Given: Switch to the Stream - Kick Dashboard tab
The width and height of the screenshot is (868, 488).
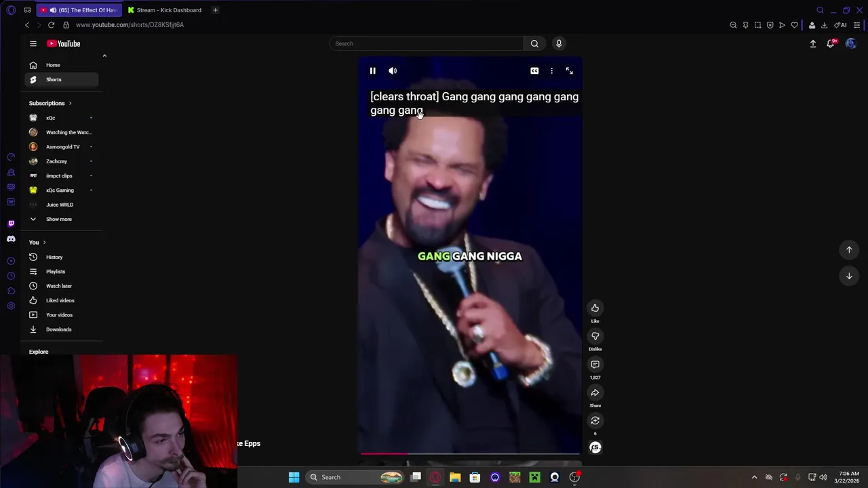Looking at the screenshot, I should (165, 10).
